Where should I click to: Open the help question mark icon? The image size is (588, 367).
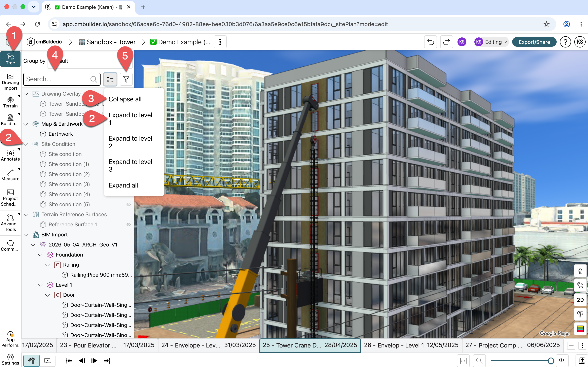pyautogui.click(x=565, y=42)
